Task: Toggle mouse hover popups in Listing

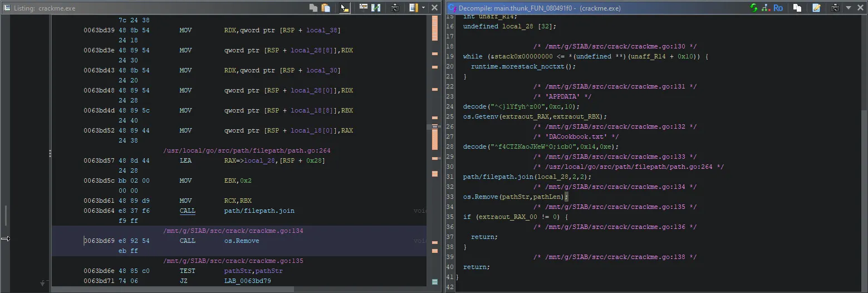Action: 345,8
